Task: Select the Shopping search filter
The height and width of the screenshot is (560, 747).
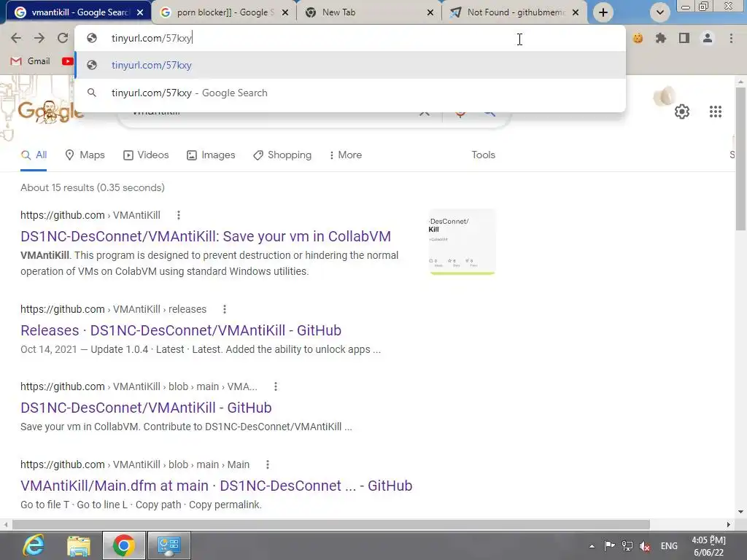Action: [x=282, y=155]
